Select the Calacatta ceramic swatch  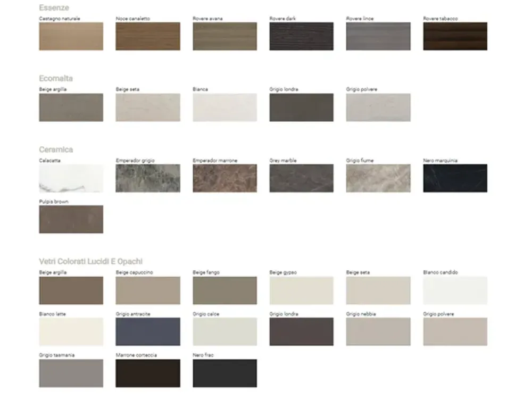pos(71,178)
